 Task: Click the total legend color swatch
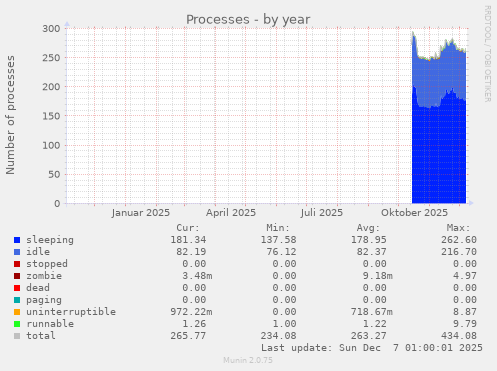(17, 336)
